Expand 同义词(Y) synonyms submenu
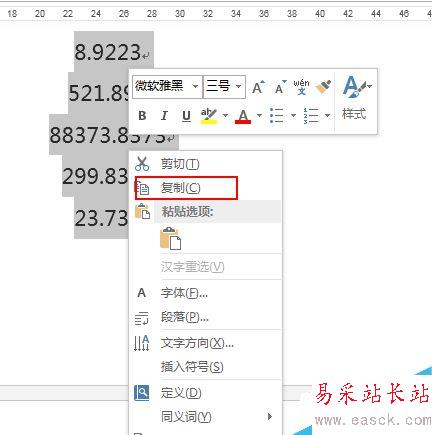 tap(206, 417)
